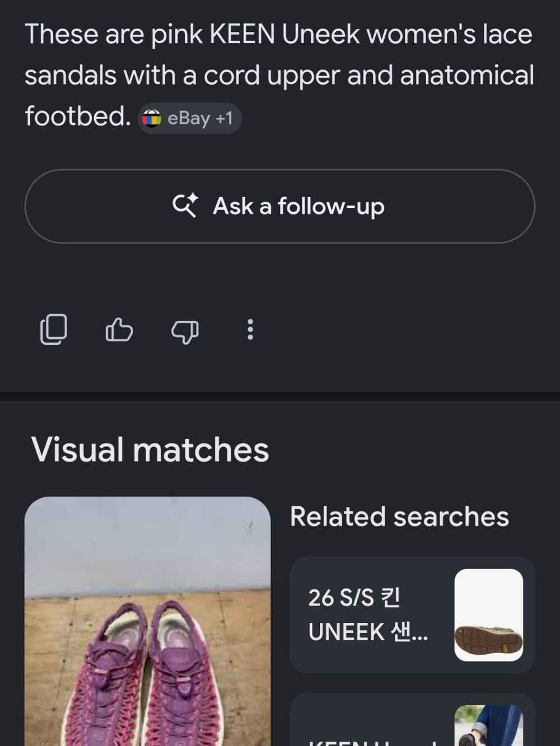The height and width of the screenshot is (746, 560).
Task: Open the purple KEEN sandals visual match
Action: click(x=147, y=621)
